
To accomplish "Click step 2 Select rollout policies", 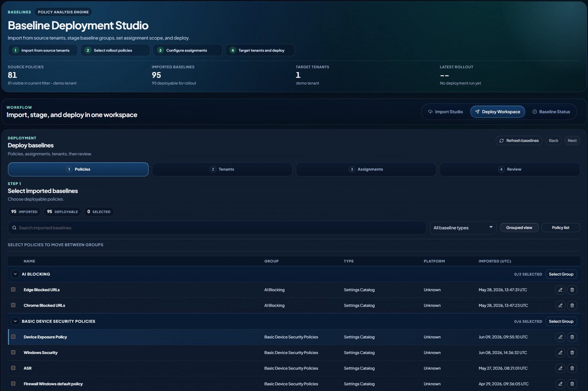I will pos(115,50).
